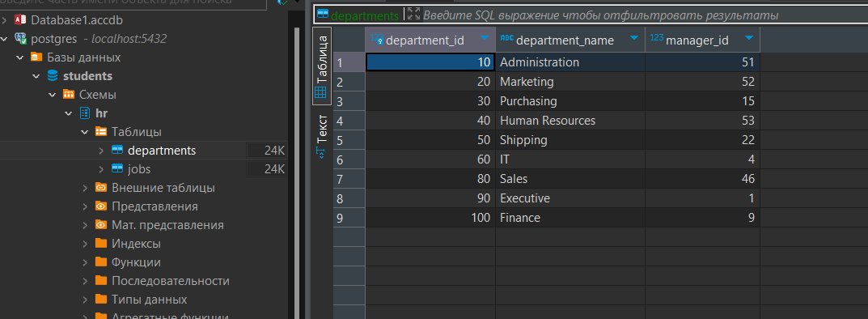
Task: Click the hr schema icon
Action: [x=85, y=113]
